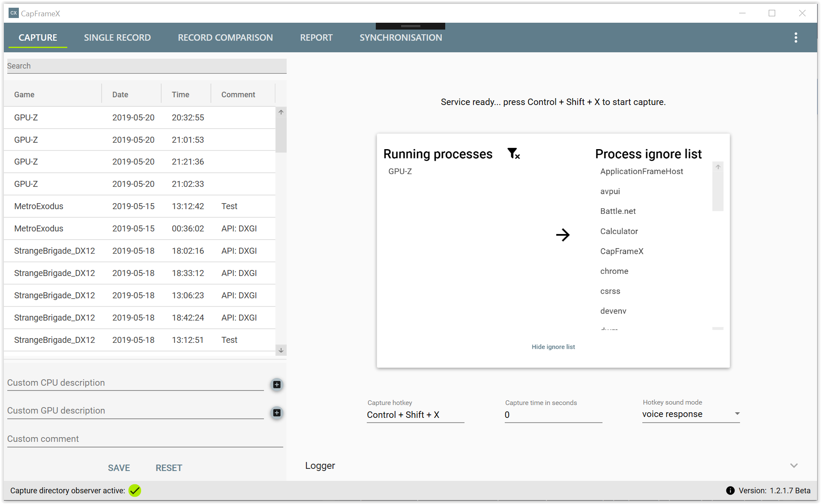The width and height of the screenshot is (821, 504).
Task: Click Custom CPU description field
Action: [135, 383]
